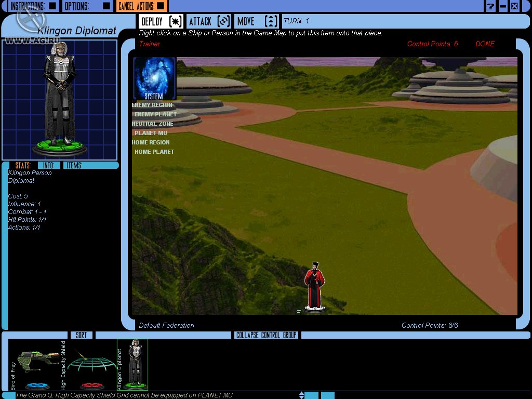This screenshot has height=399, width=532.
Task: Switch to the Items tab
Action: click(74, 165)
